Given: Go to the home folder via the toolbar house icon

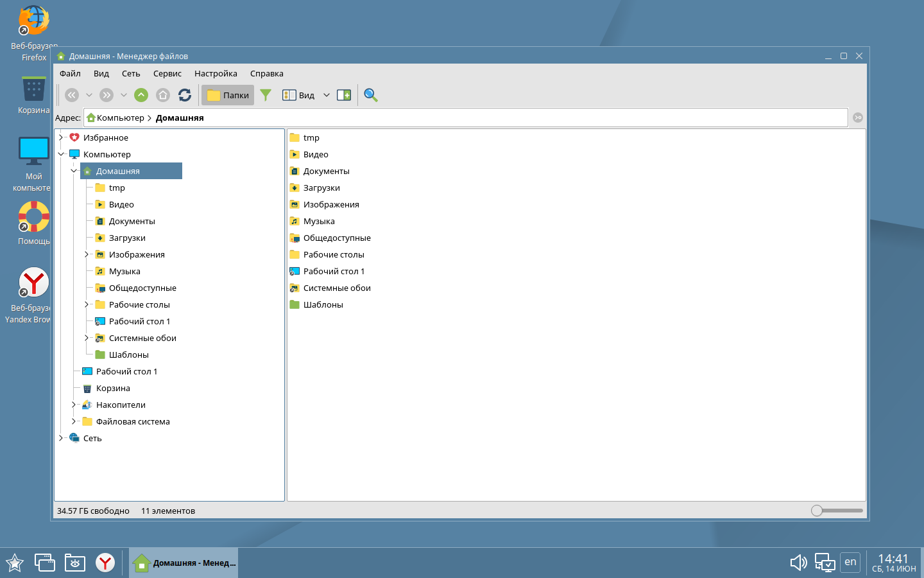Looking at the screenshot, I should coord(163,95).
